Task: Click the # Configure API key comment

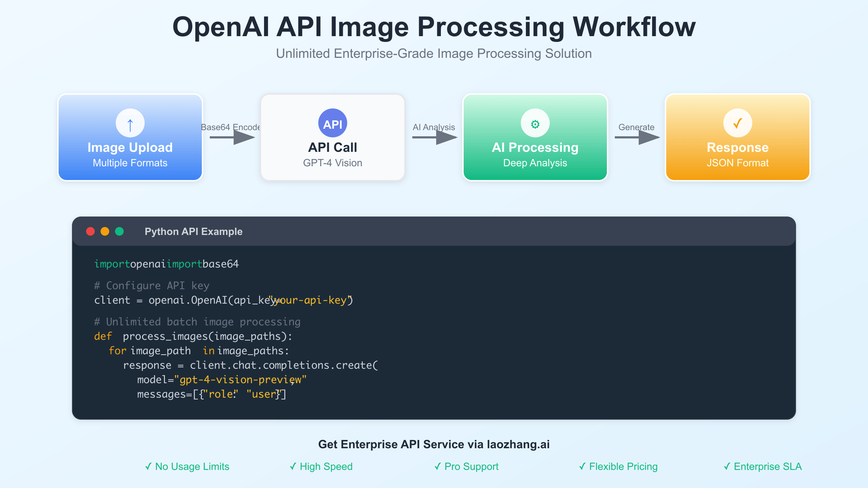Action: (x=152, y=286)
